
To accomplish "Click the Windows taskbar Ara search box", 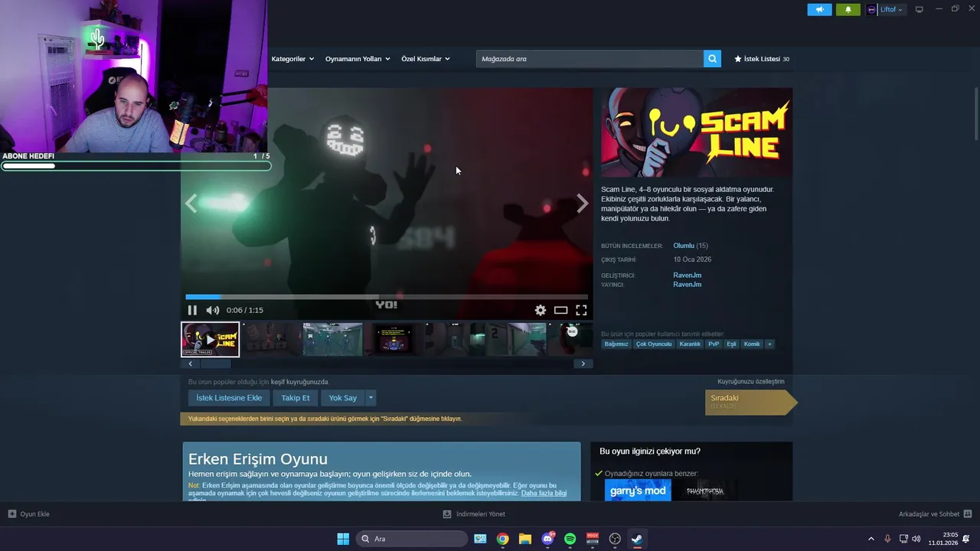I will coord(412,539).
